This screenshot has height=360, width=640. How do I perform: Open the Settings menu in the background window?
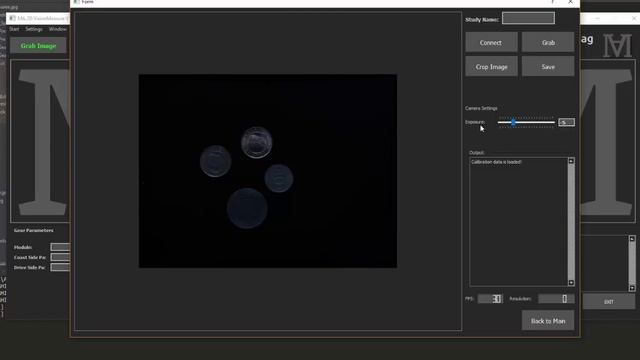coord(34,29)
